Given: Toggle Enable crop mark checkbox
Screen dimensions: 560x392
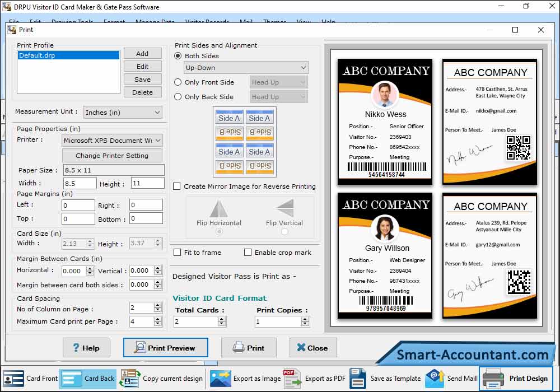Looking at the screenshot, I should pyautogui.click(x=248, y=253).
